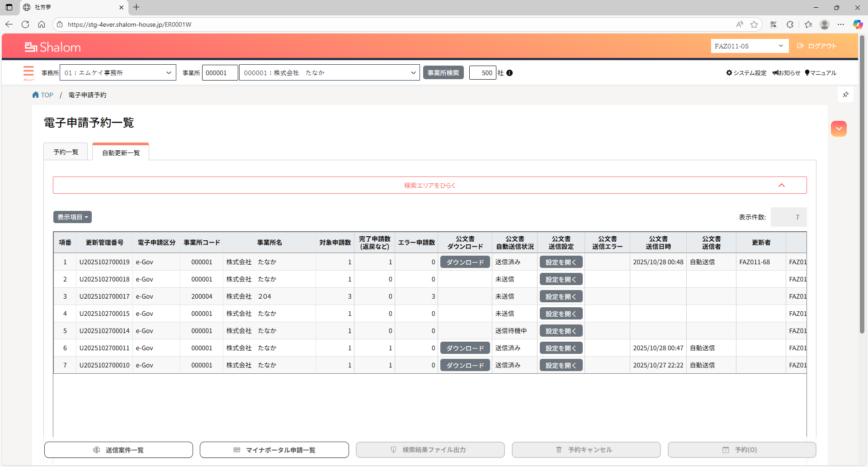Open システム設定 gear icon
Screen dimensions: 868x467
729,73
